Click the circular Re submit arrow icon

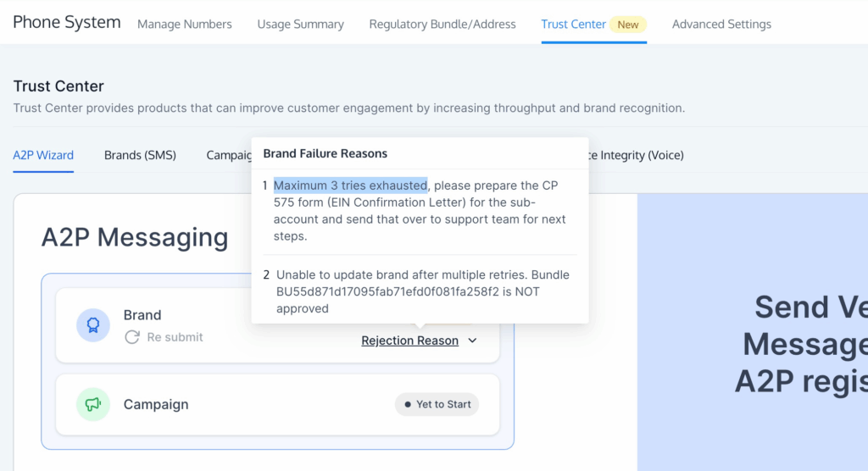point(131,337)
